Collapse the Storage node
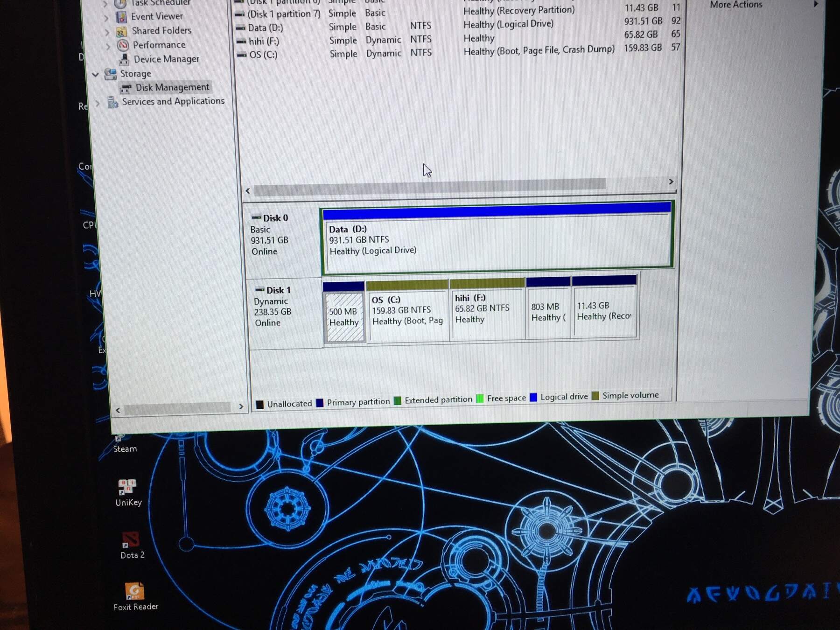Viewport: 840px width, 630px height. (95, 75)
